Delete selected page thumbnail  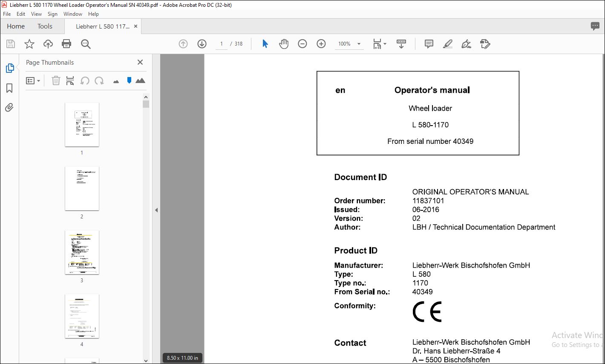point(56,80)
